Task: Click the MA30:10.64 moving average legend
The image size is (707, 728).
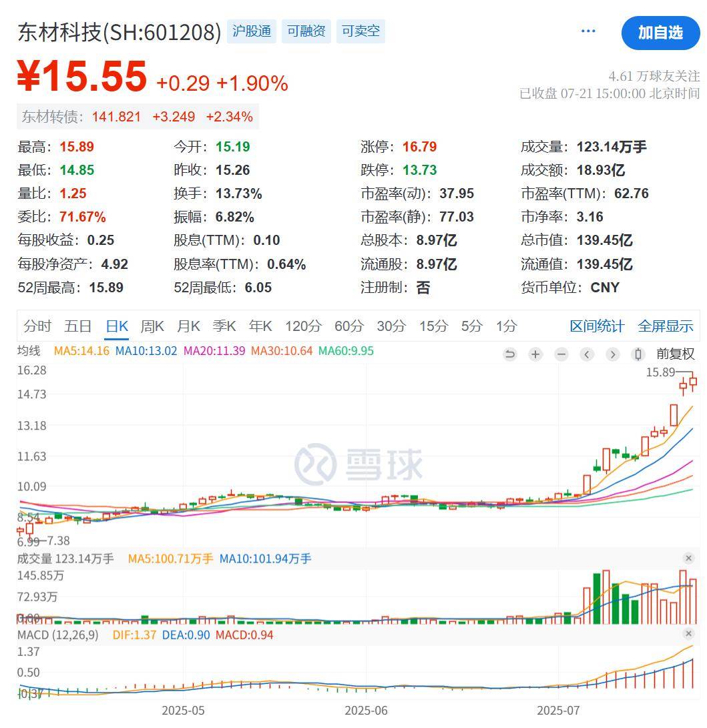Action: tap(282, 351)
